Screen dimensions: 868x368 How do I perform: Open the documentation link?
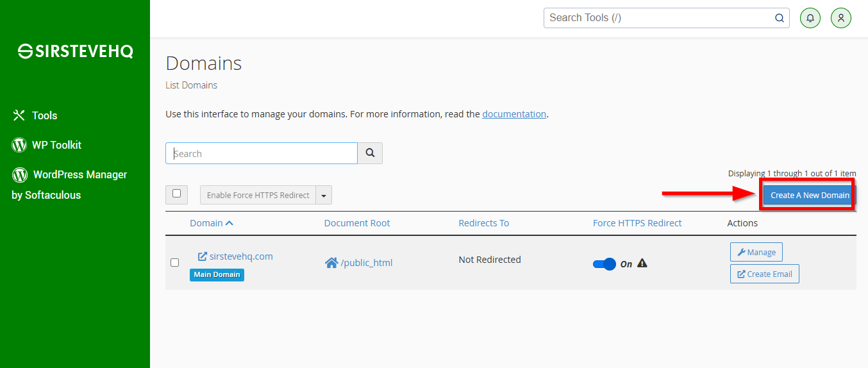(x=514, y=114)
